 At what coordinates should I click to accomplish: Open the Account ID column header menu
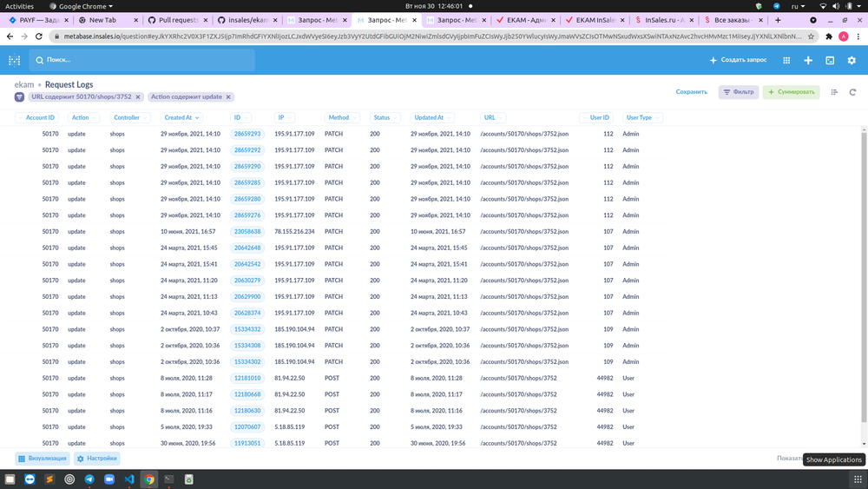click(40, 117)
